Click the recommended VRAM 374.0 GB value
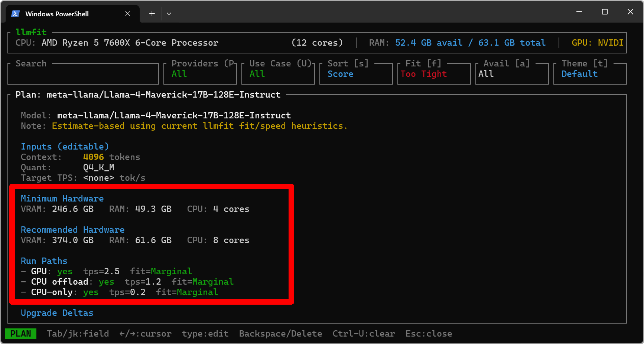This screenshot has width=644, height=344. click(73, 240)
